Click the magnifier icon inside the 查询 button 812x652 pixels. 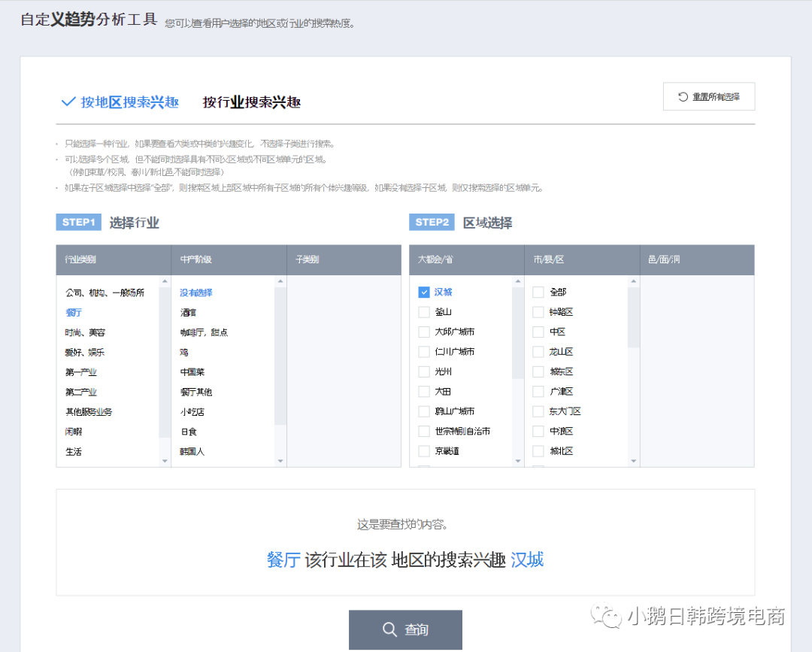point(389,629)
